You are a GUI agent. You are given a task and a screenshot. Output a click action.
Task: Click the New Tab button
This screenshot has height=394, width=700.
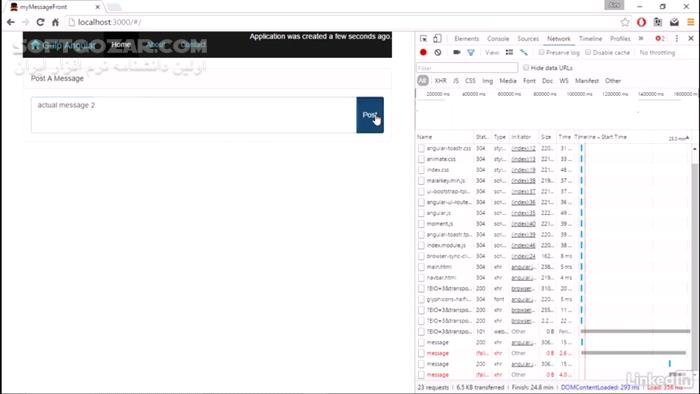(114, 7)
